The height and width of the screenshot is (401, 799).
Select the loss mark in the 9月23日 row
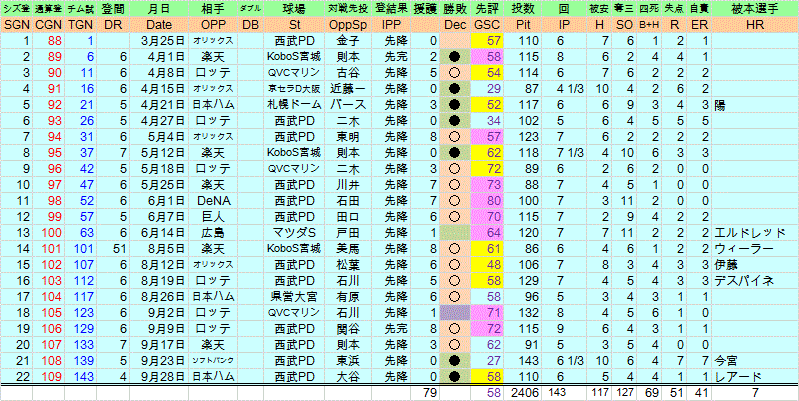click(x=455, y=360)
